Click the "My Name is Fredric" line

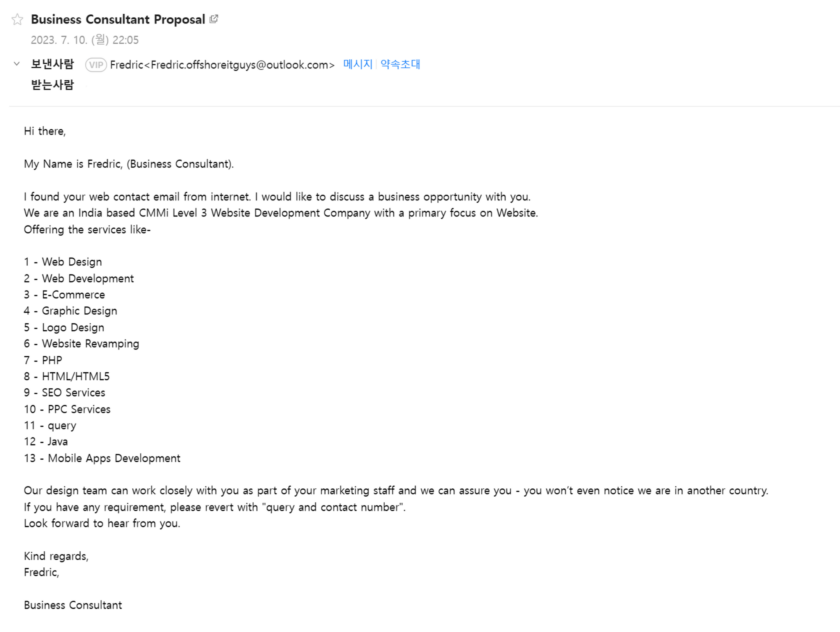(129, 164)
